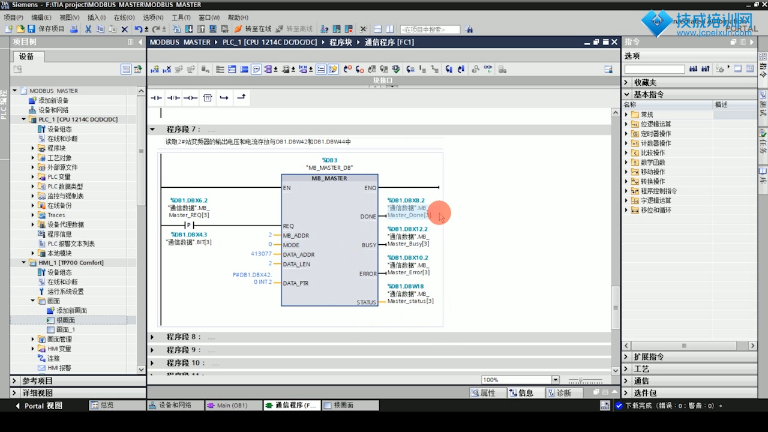Click the Cut scissors icon
Screen dimensions: 768x432
[88, 29]
